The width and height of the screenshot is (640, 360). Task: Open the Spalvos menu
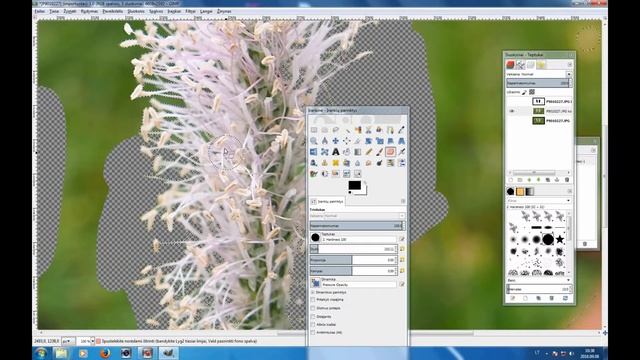click(x=156, y=11)
